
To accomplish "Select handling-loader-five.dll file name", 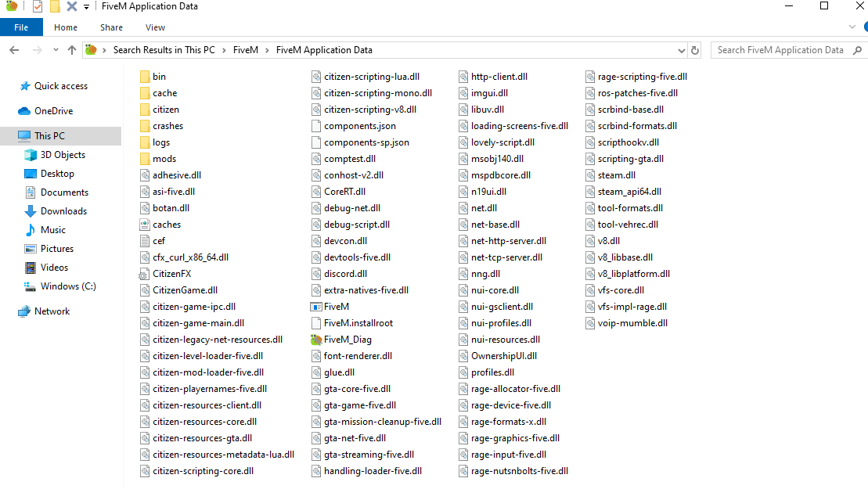I will 373,471.
